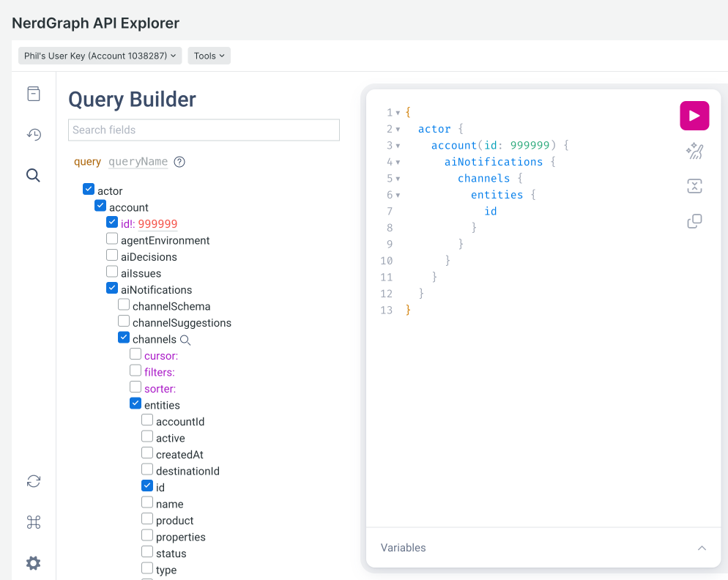Uncheck the aiNotifications field
Image resolution: width=728 pixels, height=580 pixels.
click(112, 289)
